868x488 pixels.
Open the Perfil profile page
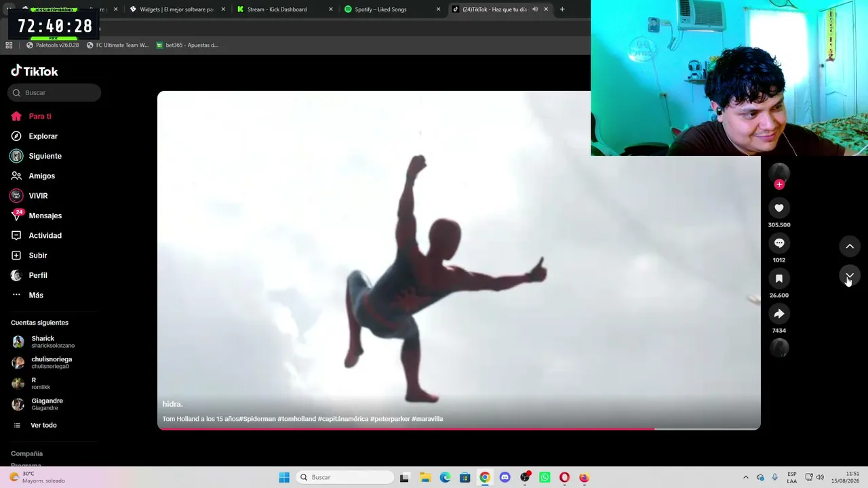[x=29, y=275]
